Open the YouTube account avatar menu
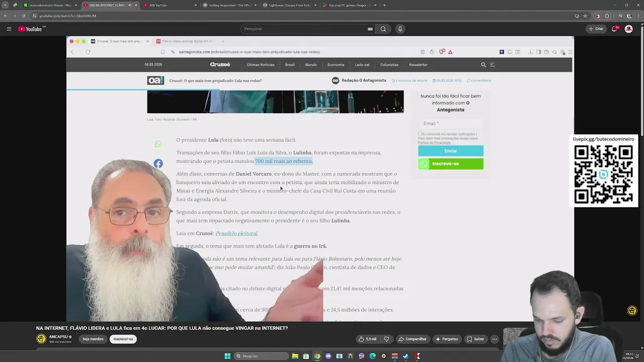The image size is (644, 362). [628, 29]
